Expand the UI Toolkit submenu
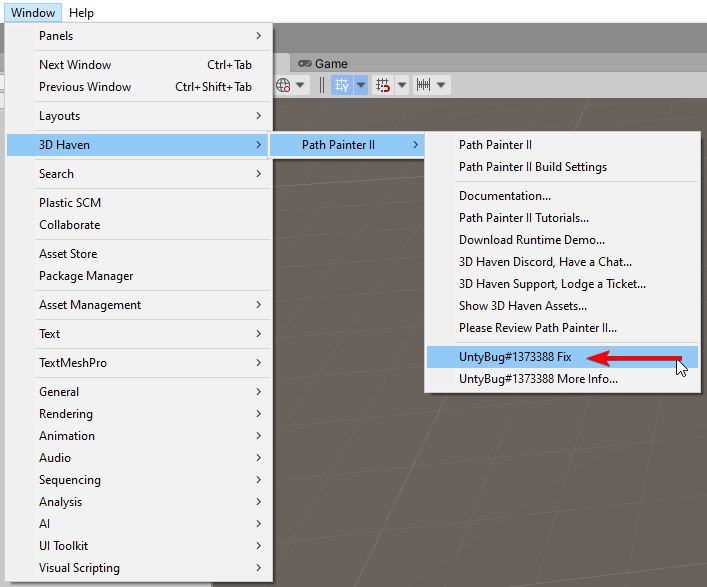This screenshot has width=707, height=587. tap(139, 546)
